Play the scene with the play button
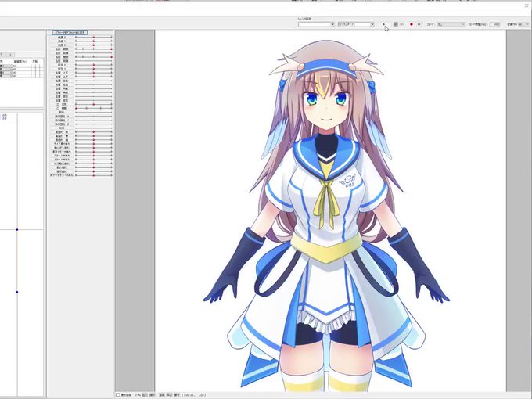This screenshot has width=532, height=399. pyautogui.click(x=383, y=24)
